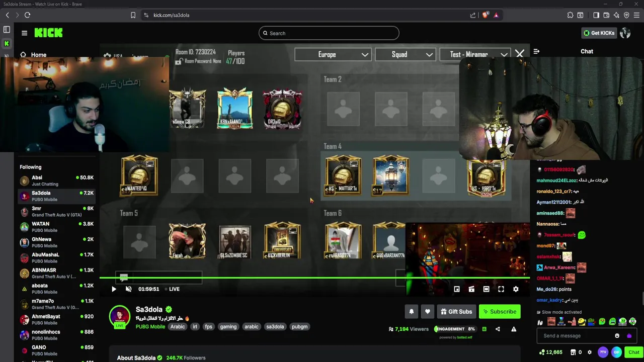Click the ENGAGEMENT 8% meter
The image size is (644, 362).
455,329
